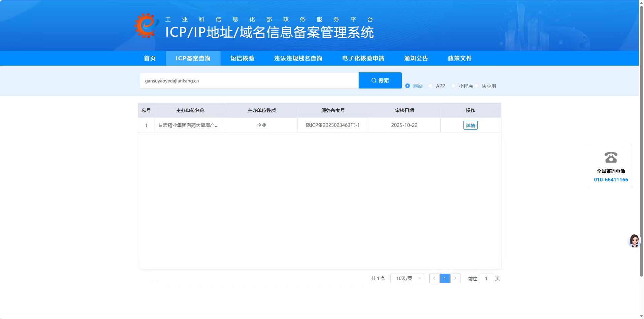Click the 序号 column header
The width and height of the screenshot is (644, 319).
point(146,110)
